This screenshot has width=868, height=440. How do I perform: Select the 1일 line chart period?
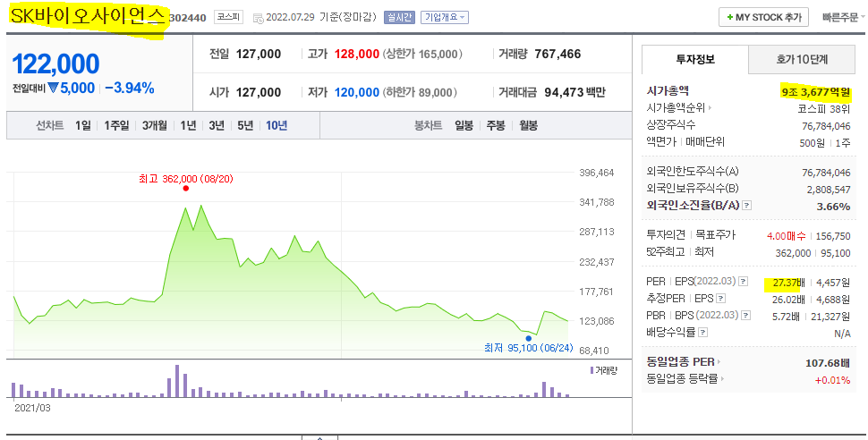83,125
